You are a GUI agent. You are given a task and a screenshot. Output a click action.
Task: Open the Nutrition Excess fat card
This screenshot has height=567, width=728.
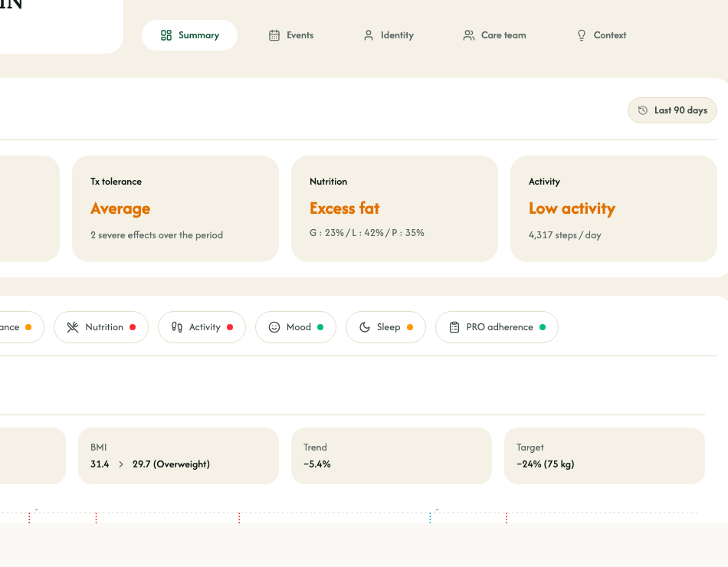pos(395,208)
